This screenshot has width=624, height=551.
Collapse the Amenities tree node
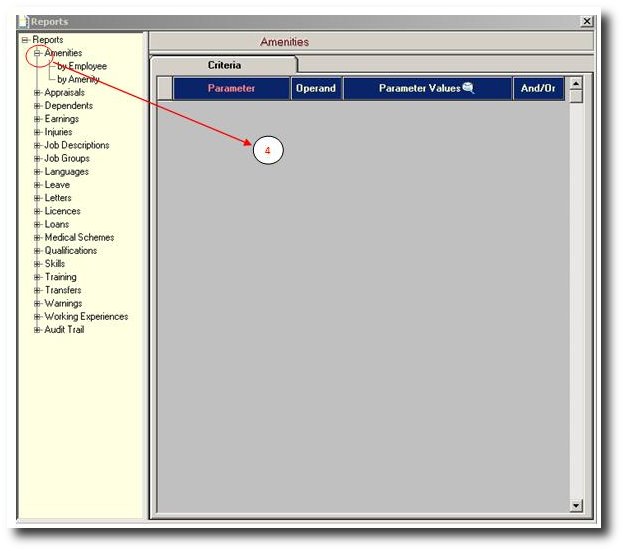click(x=37, y=53)
